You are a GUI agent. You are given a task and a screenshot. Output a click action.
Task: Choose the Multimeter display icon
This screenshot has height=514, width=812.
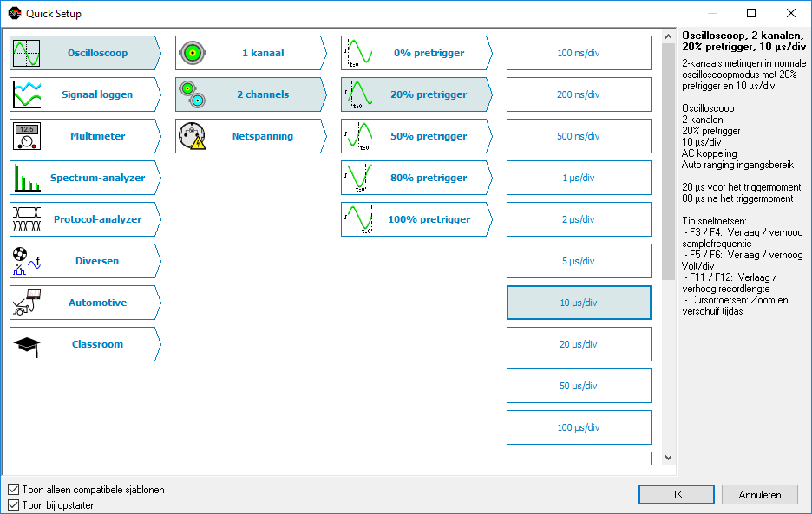26,136
